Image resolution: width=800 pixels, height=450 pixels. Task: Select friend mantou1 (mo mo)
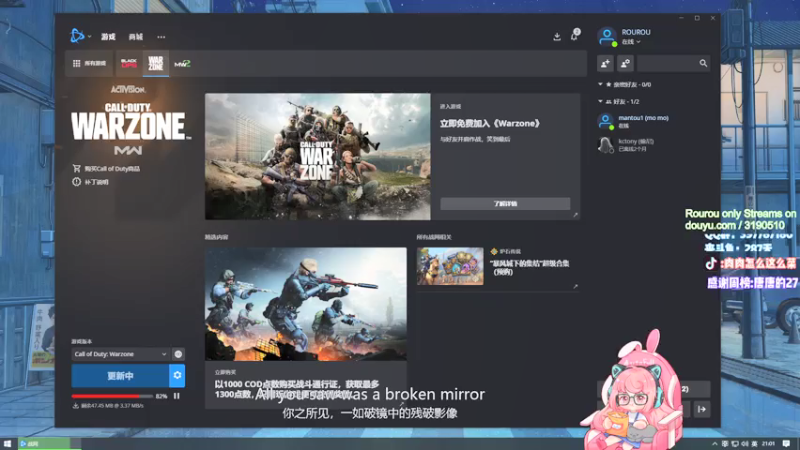pyautogui.click(x=653, y=121)
